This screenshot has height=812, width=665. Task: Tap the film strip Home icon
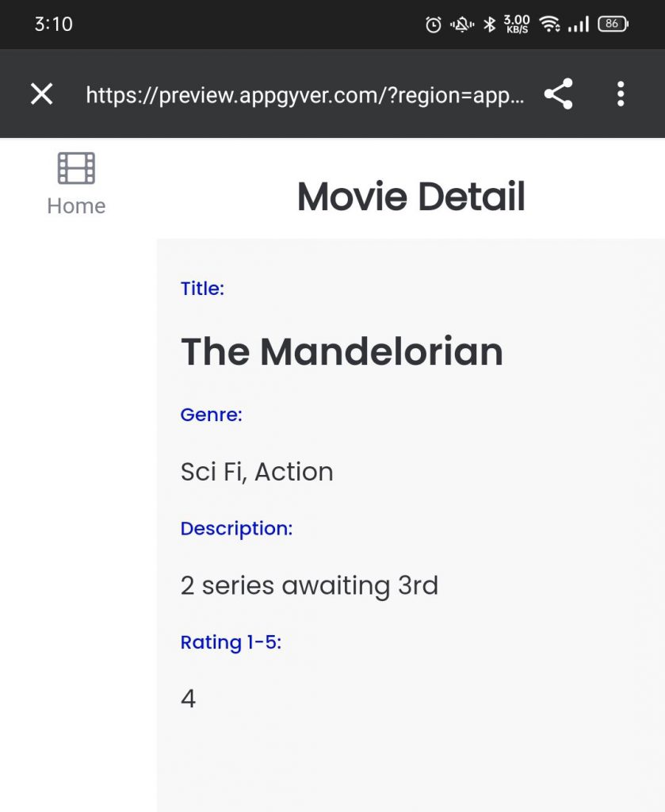click(76, 168)
